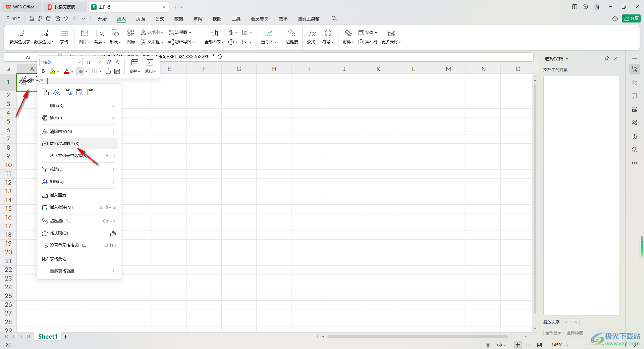The height and width of the screenshot is (349, 644).
Task: Click the cut scissors icon in context menu
Action: pos(57,92)
